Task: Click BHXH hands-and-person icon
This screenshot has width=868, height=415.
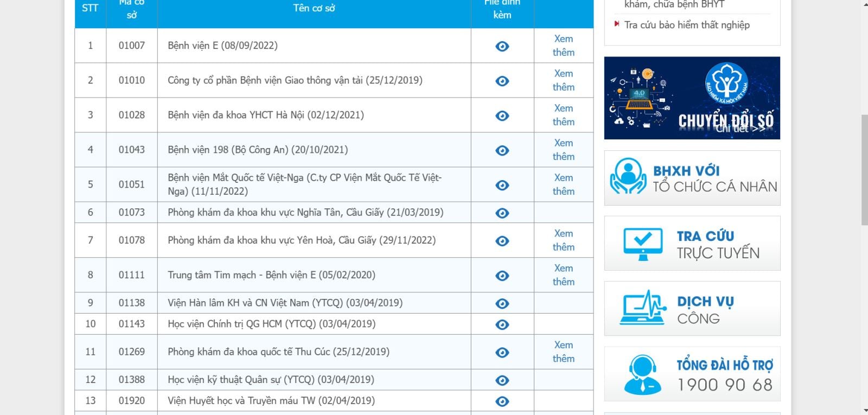Action: 628,176
